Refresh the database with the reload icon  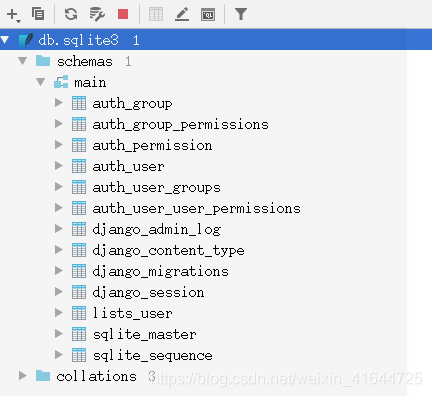coord(71,14)
